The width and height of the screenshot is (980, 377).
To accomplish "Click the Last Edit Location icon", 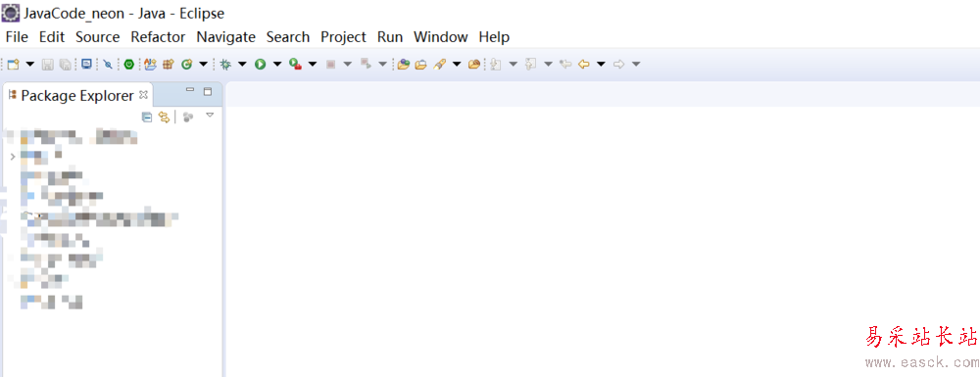I will click(565, 64).
